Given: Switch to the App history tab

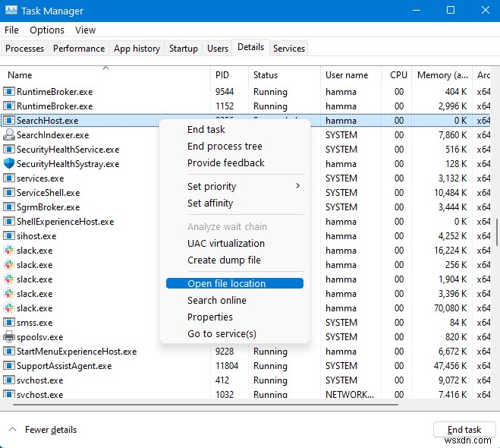Looking at the screenshot, I should 137,49.
